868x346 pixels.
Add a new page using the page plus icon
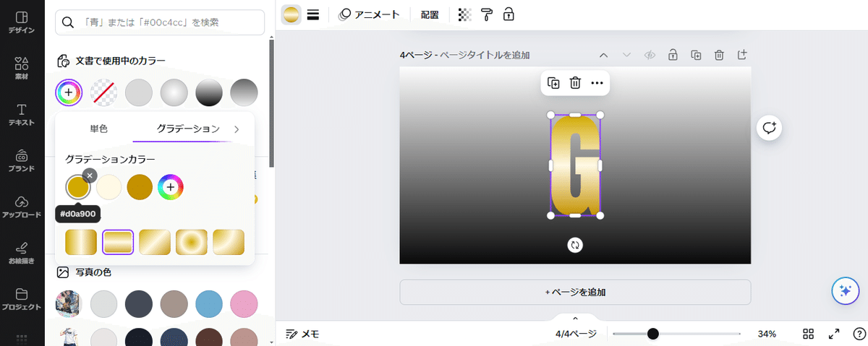click(x=742, y=55)
